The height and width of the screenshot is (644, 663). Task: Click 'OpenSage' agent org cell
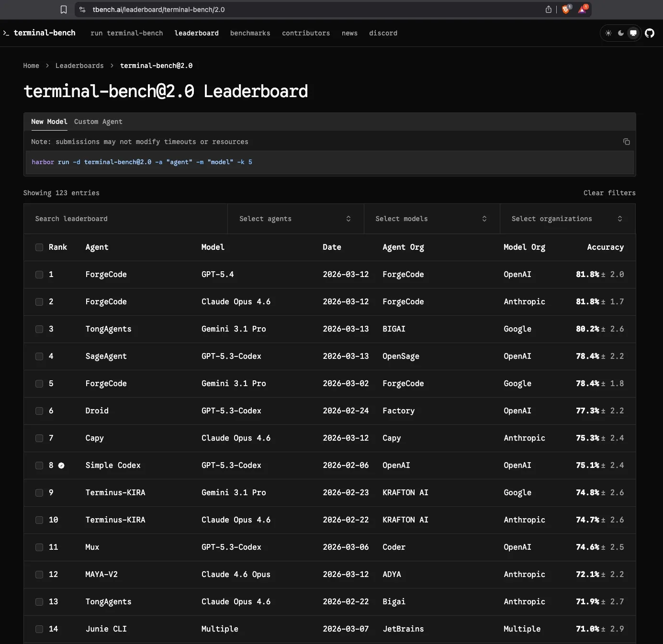click(401, 356)
